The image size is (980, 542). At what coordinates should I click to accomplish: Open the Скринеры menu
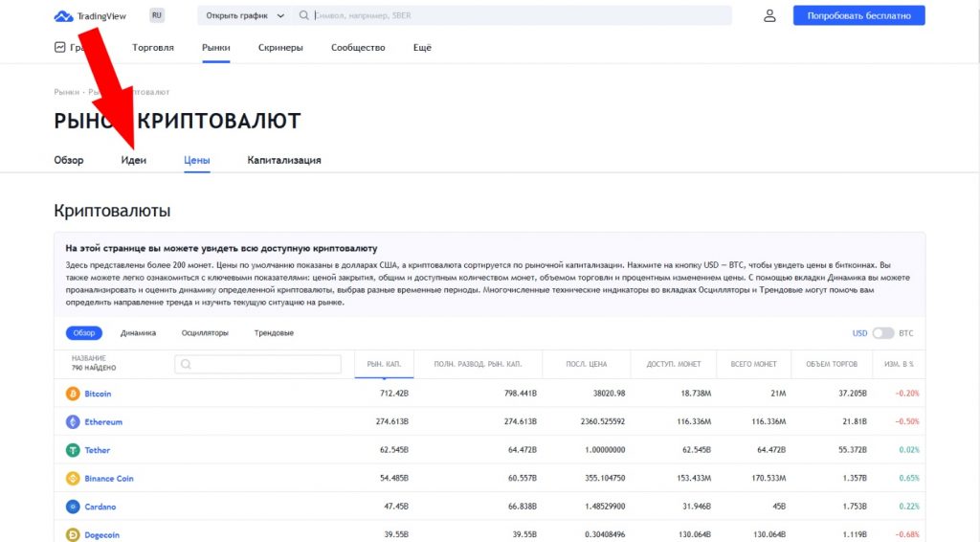point(280,48)
